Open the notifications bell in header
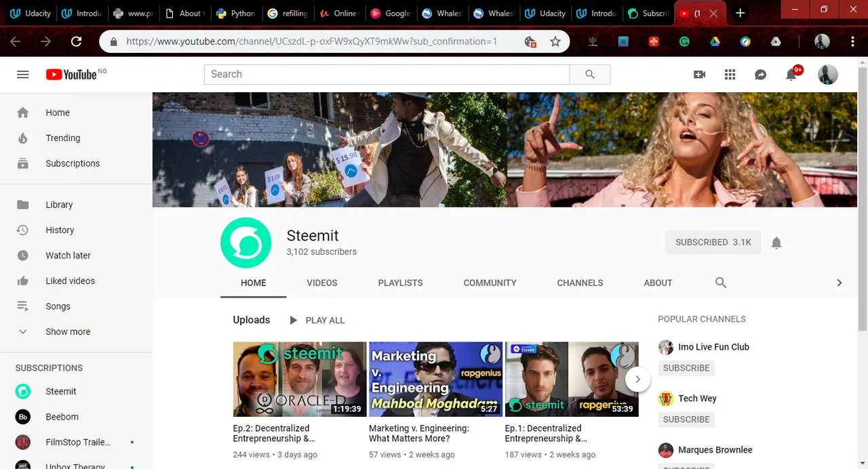868x469 pixels. (x=791, y=75)
